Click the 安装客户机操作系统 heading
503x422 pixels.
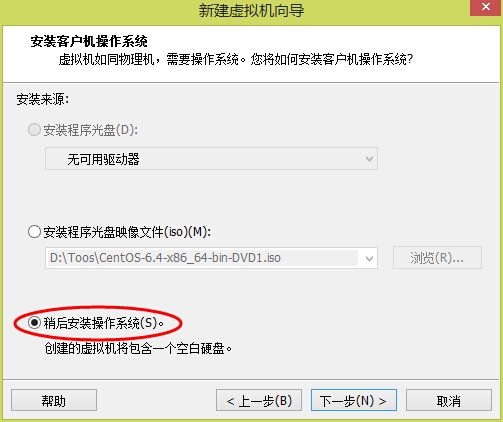[x=89, y=41]
